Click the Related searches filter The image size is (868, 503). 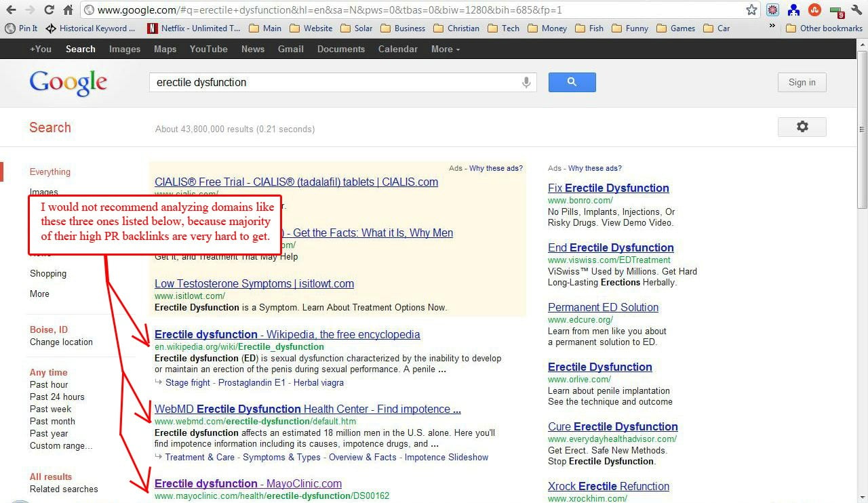click(x=64, y=489)
